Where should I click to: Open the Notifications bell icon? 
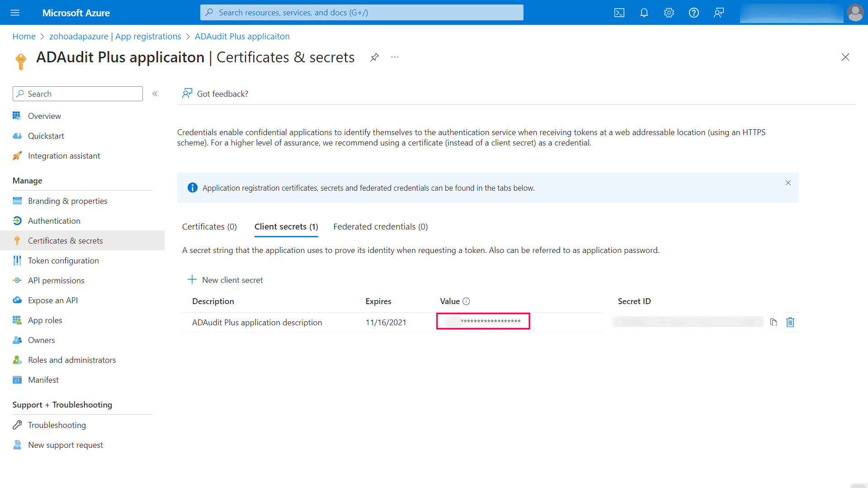pyautogui.click(x=644, y=13)
